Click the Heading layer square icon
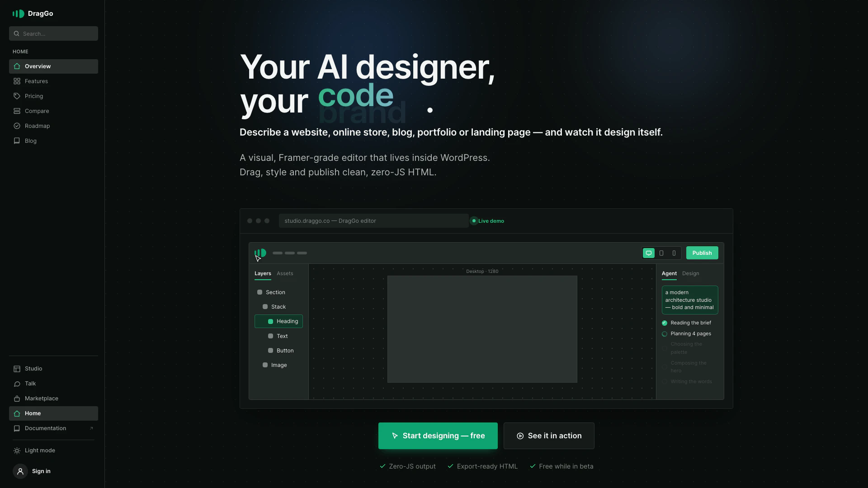Viewport: 868px width, 488px height. 270,322
